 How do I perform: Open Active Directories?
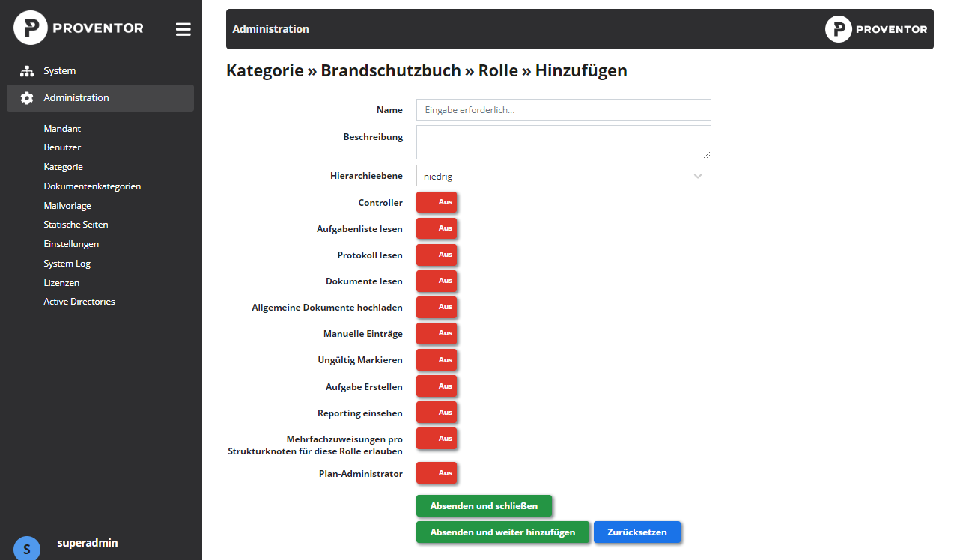click(79, 302)
